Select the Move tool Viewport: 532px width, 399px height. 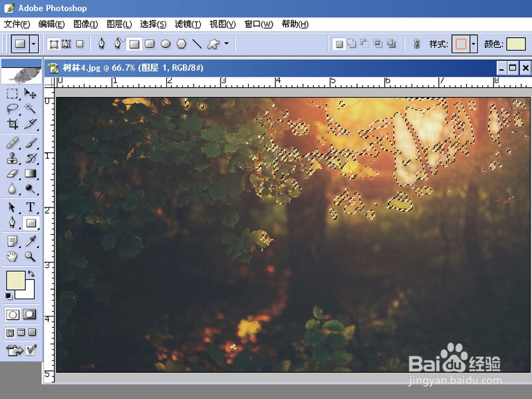pos(30,93)
